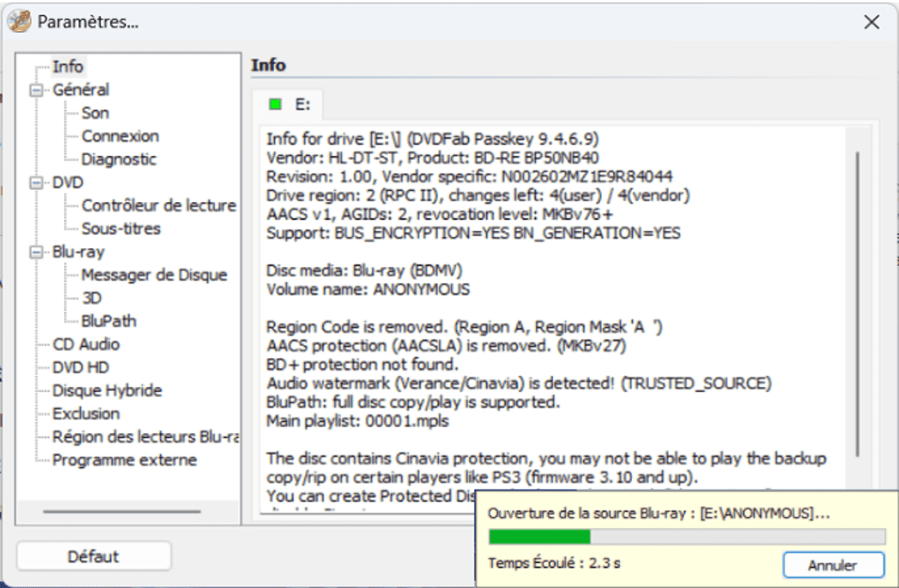Viewport: 899px width, 588px height.
Task: Click the 'Vendor: HL-DT-ST' line
Action: click(x=432, y=158)
